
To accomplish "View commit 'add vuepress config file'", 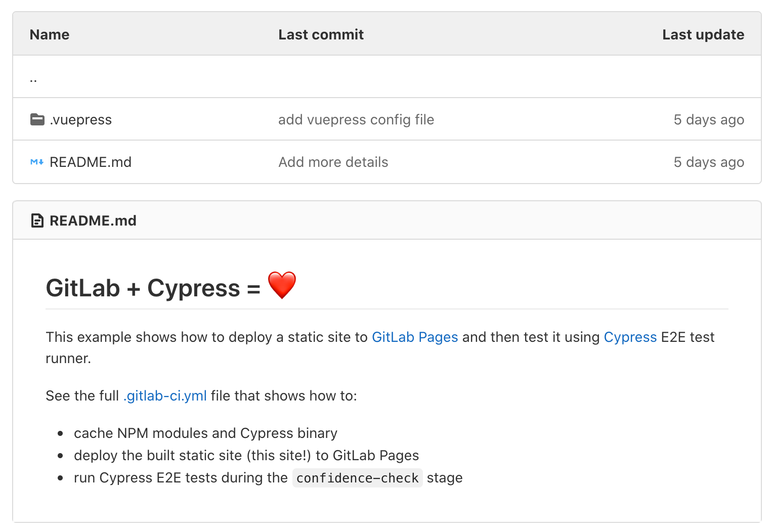I will [356, 120].
